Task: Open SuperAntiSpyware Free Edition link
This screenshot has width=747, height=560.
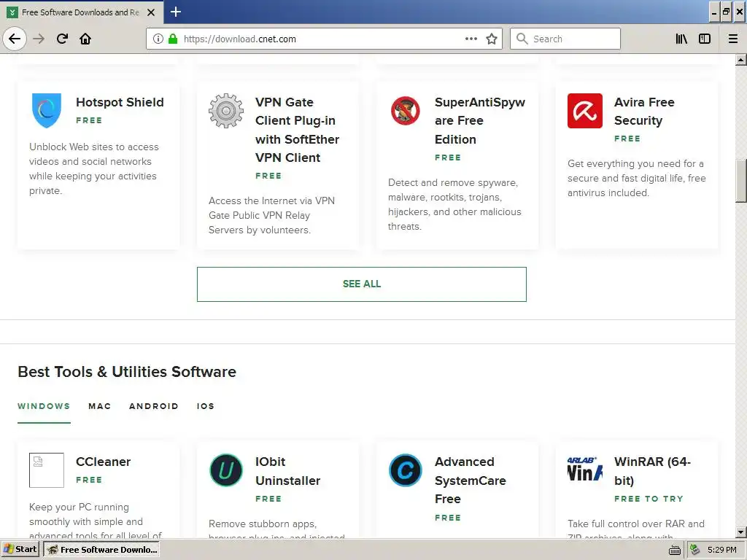Action: pyautogui.click(x=480, y=120)
